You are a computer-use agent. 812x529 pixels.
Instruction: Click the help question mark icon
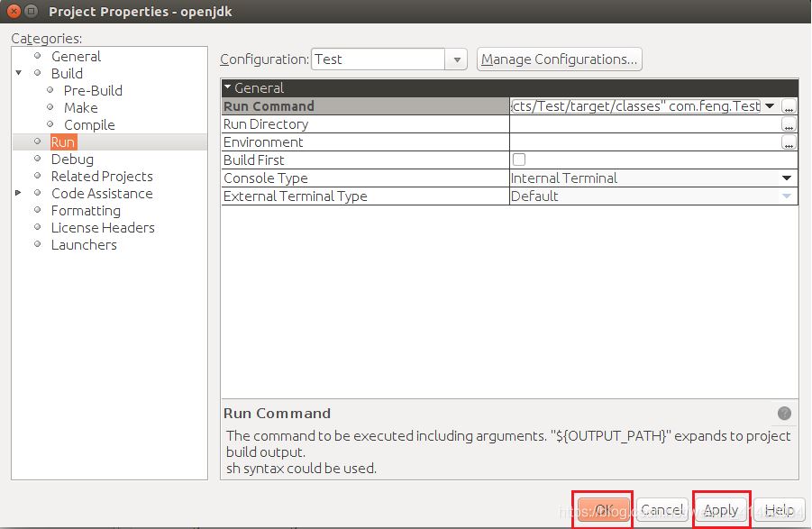784,414
